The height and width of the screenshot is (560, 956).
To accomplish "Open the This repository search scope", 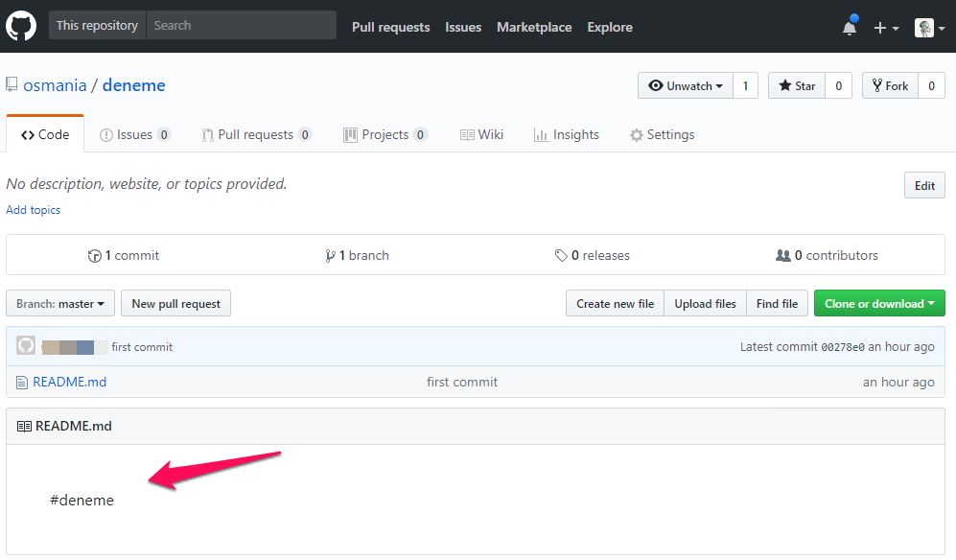I will pyautogui.click(x=98, y=26).
